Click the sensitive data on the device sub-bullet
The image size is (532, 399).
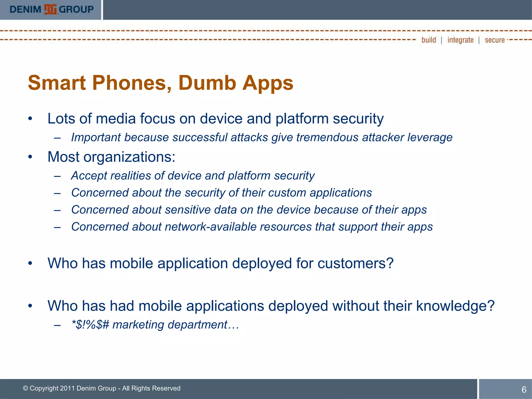coord(249,210)
